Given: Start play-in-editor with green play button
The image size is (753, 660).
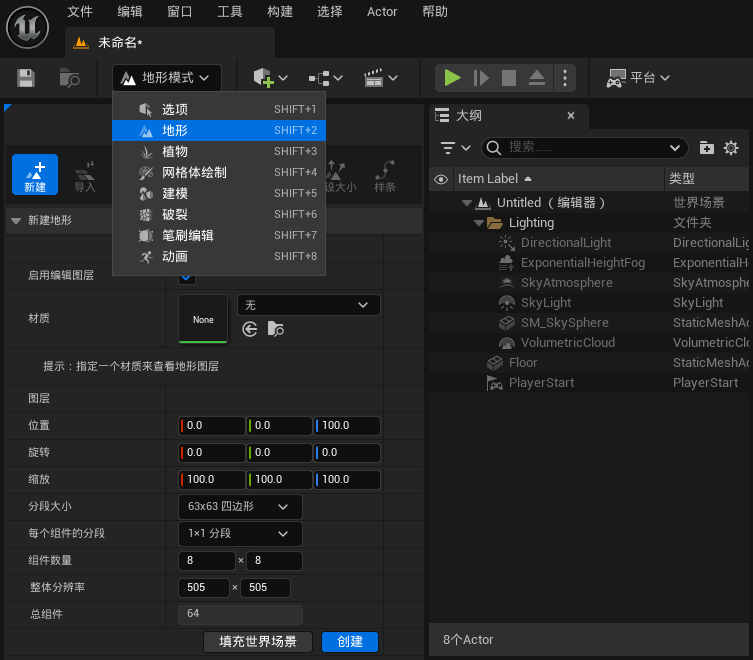Looking at the screenshot, I should tap(452, 78).
